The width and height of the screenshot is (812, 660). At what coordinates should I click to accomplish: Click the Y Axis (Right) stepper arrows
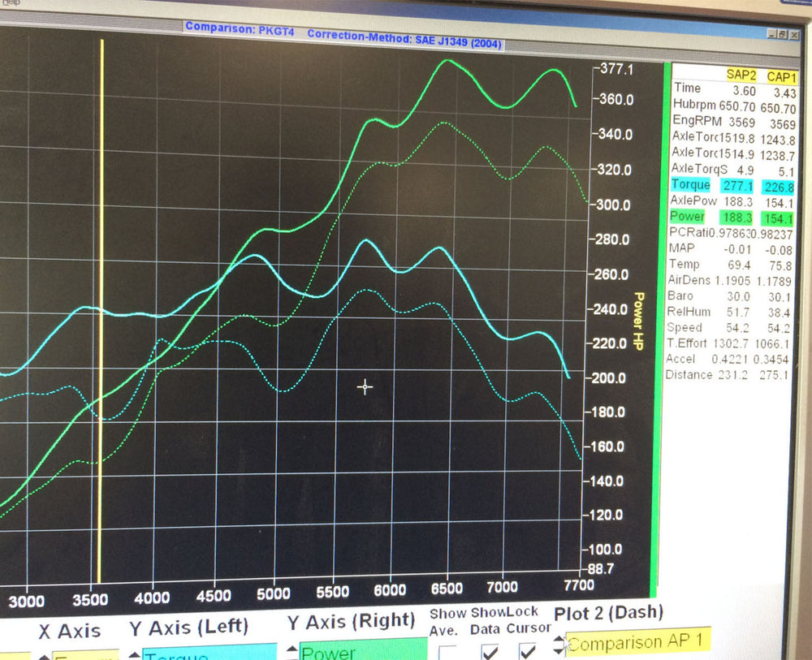(291, 654)
